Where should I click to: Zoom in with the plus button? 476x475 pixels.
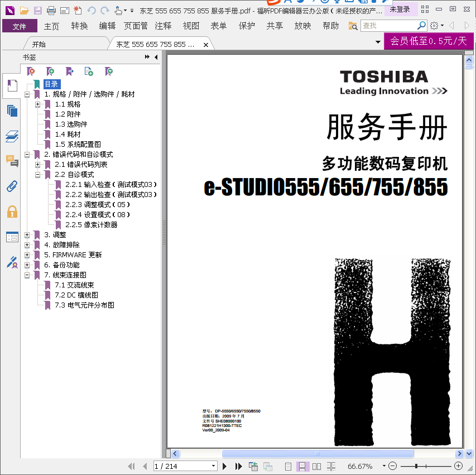pos(458,466)
